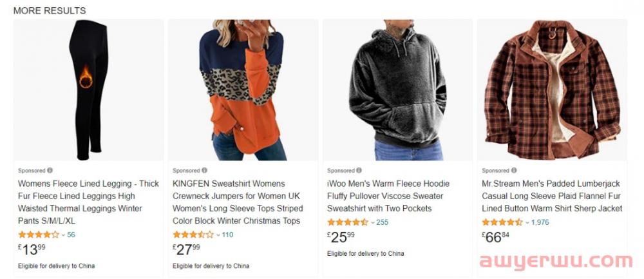Expand rating breakdown arrow beside 1,976 reviews

click(x=527, y=223)
